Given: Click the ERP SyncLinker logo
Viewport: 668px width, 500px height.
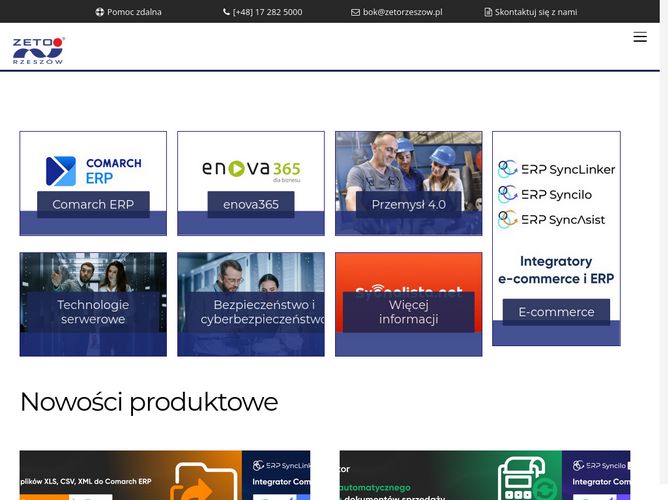Looking at the screenshot, I should (x=556, y=169).
